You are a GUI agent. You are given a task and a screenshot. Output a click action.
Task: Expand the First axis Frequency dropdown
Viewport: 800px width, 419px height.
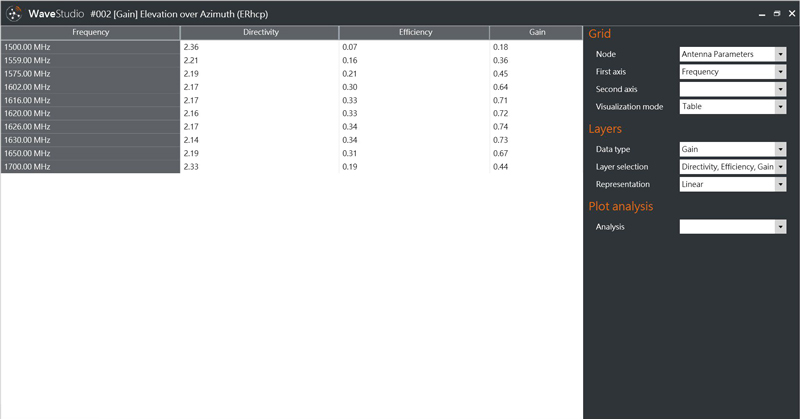coord(732,72)
